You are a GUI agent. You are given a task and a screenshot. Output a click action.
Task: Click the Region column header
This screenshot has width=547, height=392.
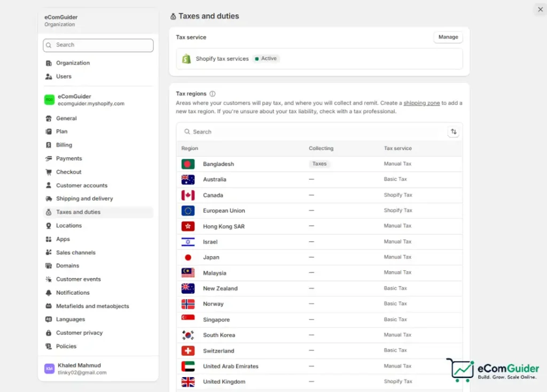point(190,148)
